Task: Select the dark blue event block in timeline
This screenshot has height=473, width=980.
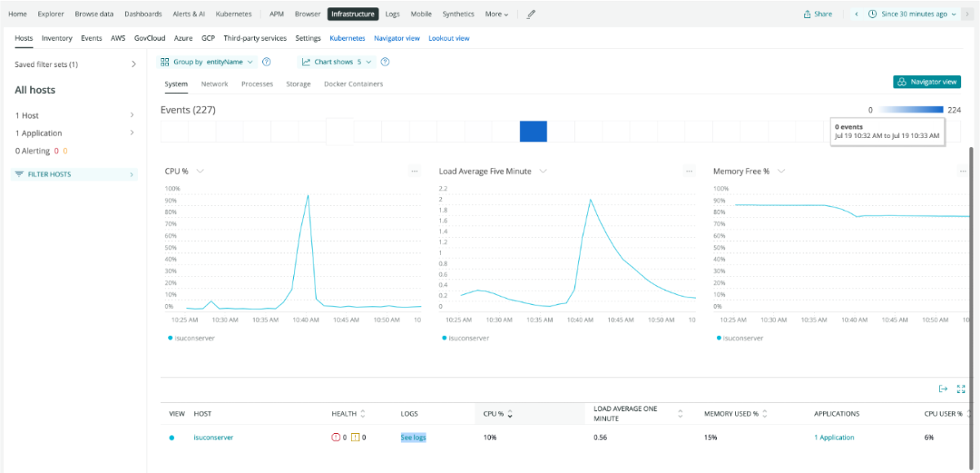Action: [x=533, y=132]
